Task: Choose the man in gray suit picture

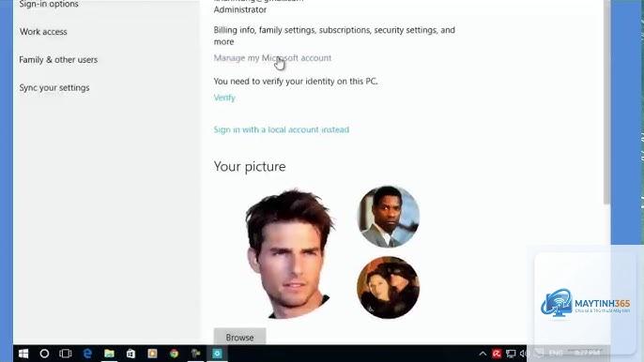Action: (389, 217)
